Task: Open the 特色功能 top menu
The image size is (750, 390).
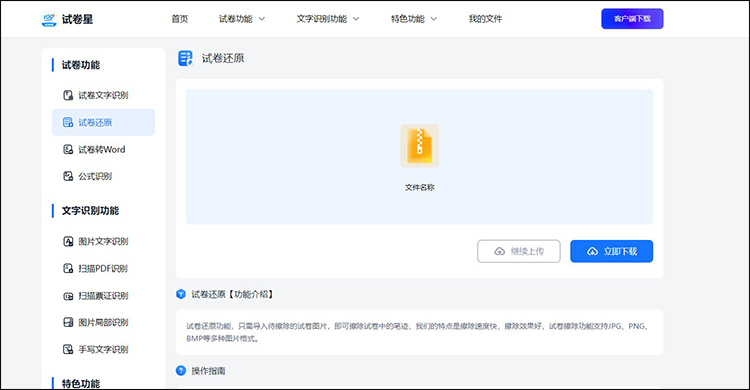Action: pyautogui.click(x=408, y=19)
